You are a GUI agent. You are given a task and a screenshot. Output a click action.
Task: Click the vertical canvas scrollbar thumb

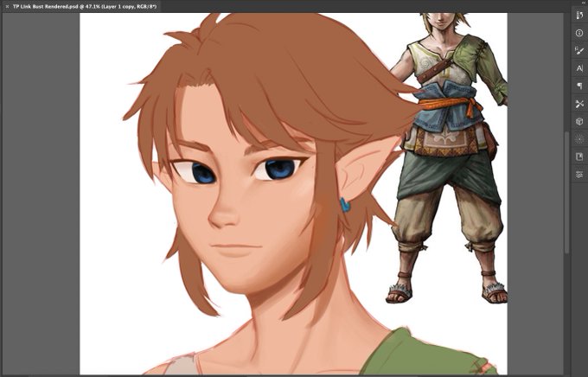pyautogui.click(x=566, y=192)
